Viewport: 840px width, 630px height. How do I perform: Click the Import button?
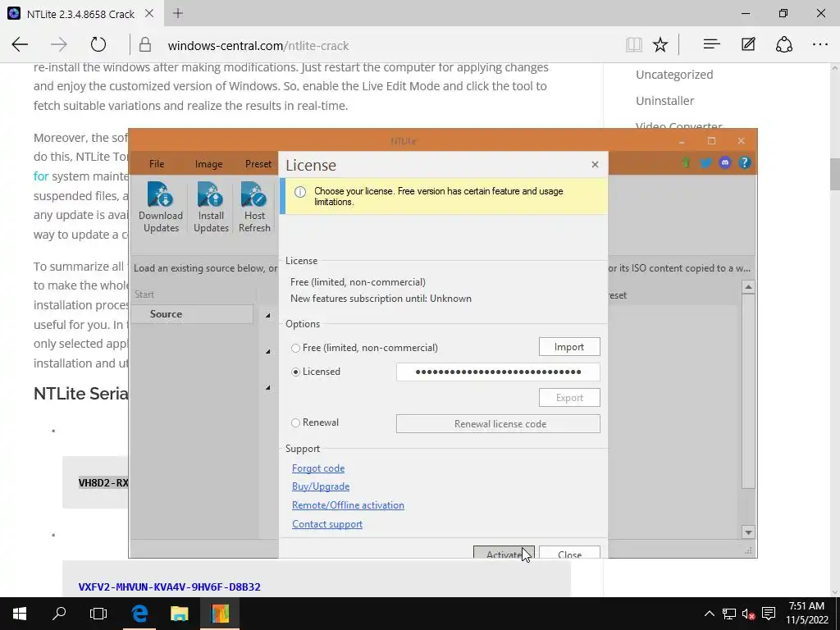click(569, 347)
